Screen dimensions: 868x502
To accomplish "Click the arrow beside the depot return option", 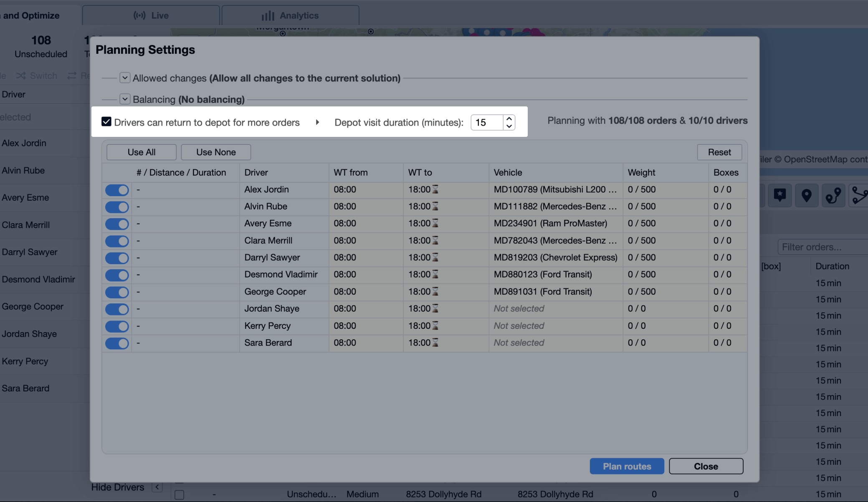I will [318, 122].
